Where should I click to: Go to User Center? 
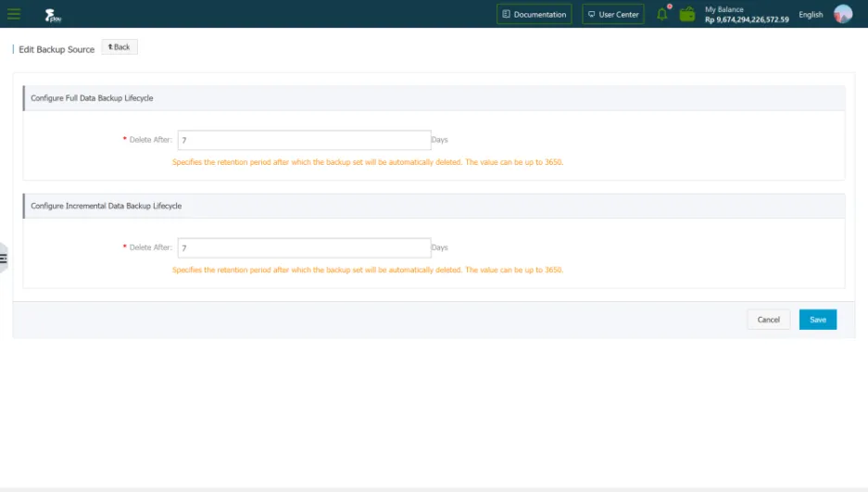613,14
